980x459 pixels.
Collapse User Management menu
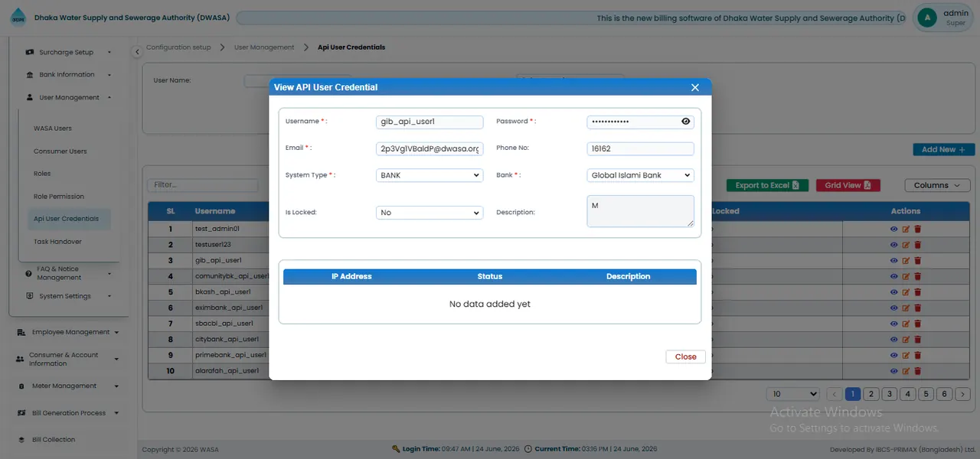69,98
